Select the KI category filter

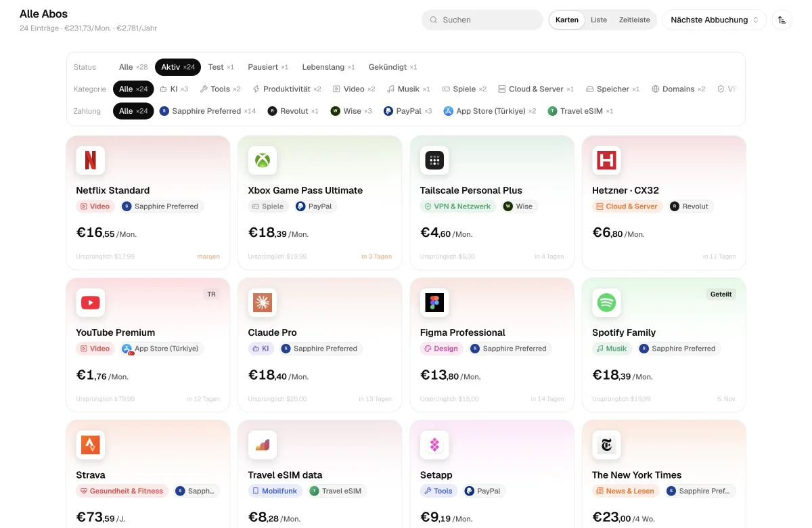coord(174,89)
